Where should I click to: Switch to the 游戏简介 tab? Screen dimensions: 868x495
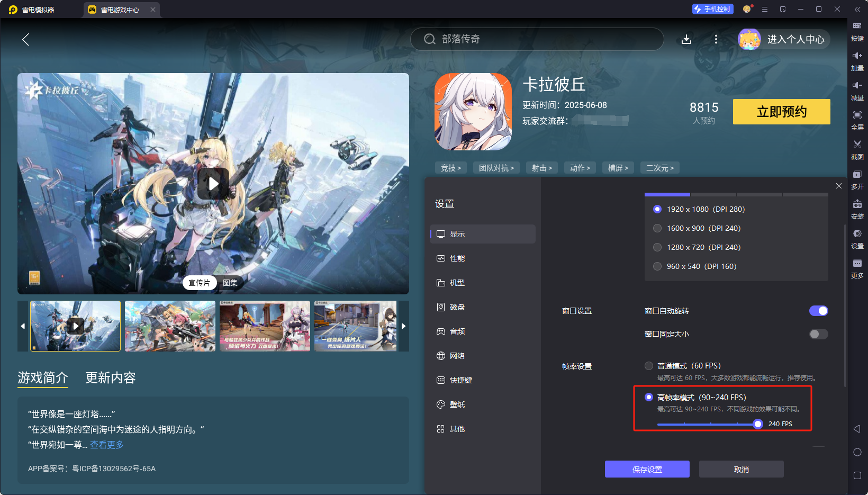click(43, 377)
